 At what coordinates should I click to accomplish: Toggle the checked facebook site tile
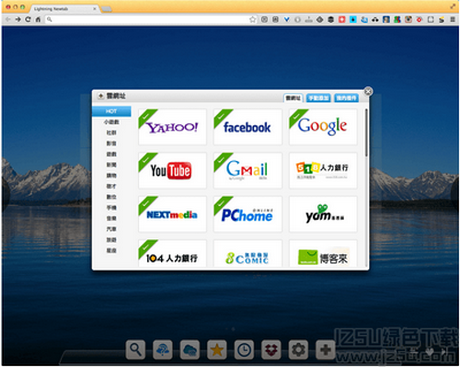tap(248, 127)
